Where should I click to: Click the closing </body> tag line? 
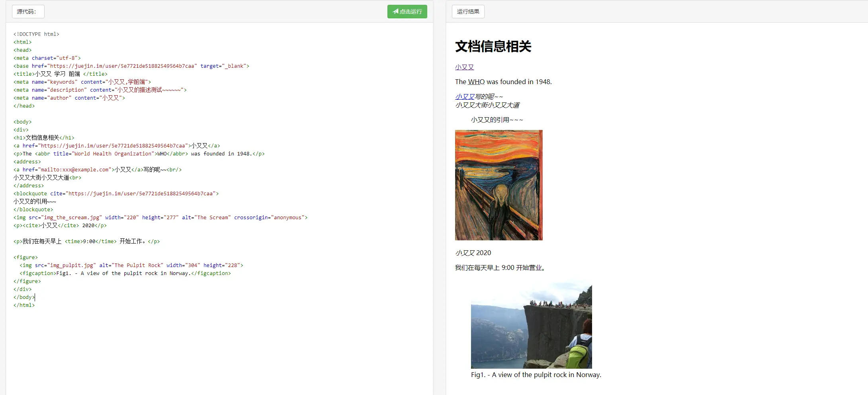point(24,297)
